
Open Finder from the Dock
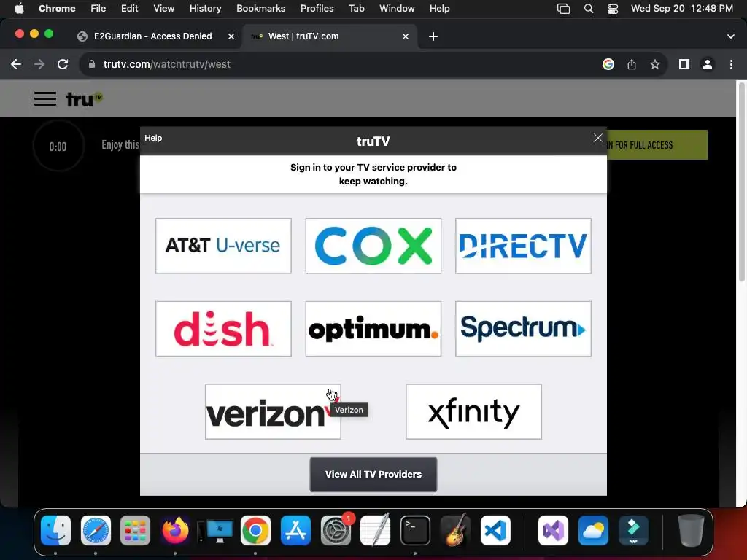click(x=55, y=530)
